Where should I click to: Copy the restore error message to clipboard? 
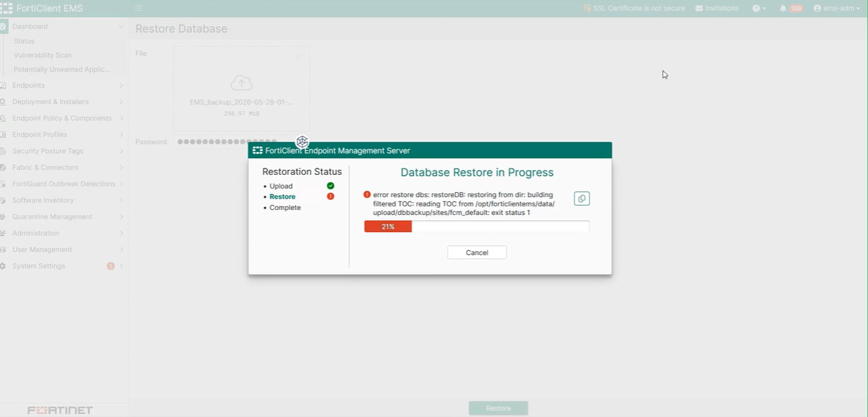(582, 199)
